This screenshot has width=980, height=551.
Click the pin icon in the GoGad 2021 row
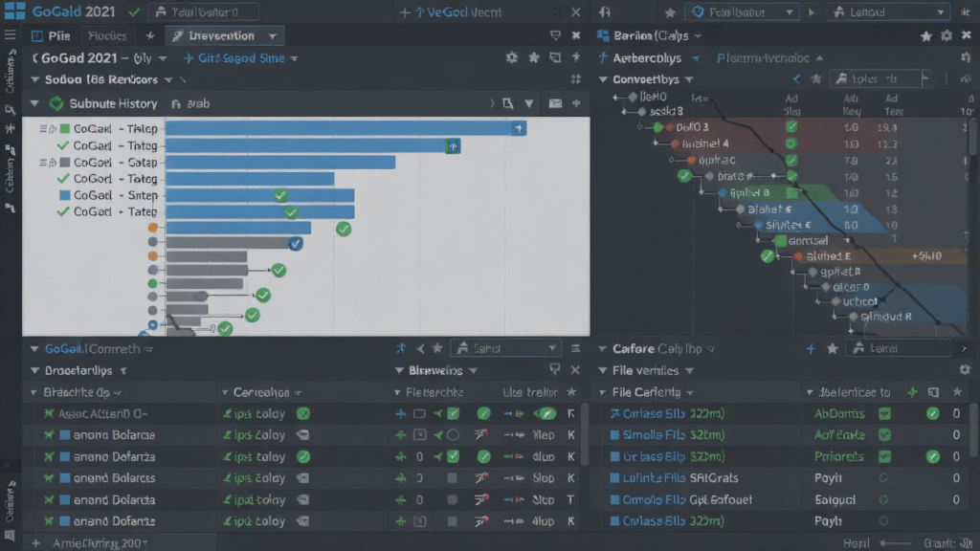(575, 58)
